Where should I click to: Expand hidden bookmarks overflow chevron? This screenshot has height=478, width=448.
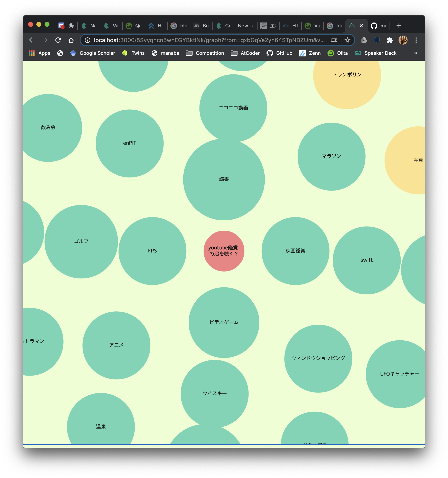(415, 53)
